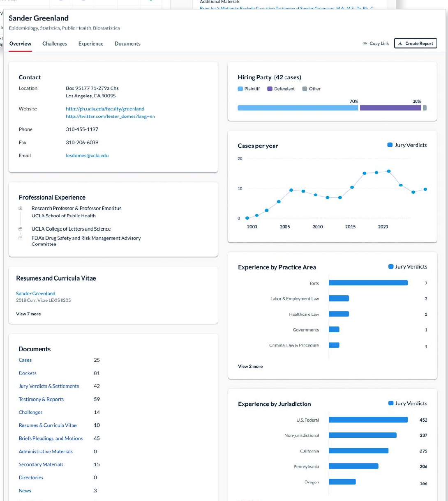Click the California jurisdiction bar
This screenshot has height=501, width=448.
coord(358,451)
